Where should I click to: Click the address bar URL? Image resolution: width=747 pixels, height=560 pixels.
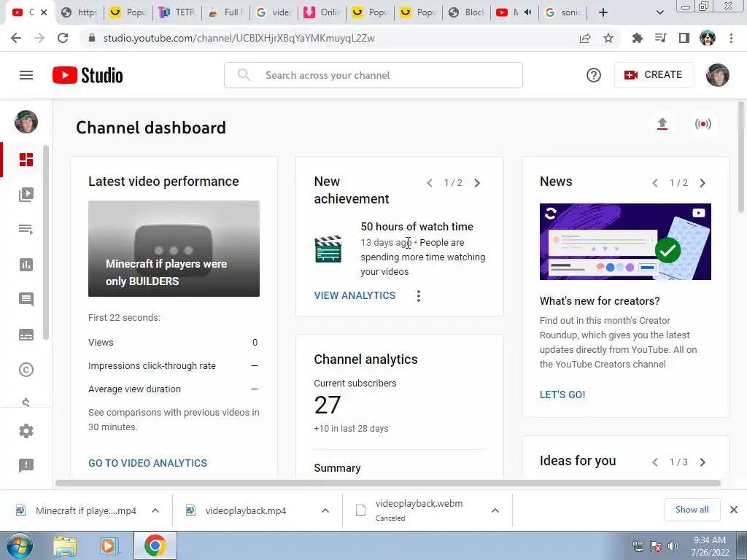(239, 38)
